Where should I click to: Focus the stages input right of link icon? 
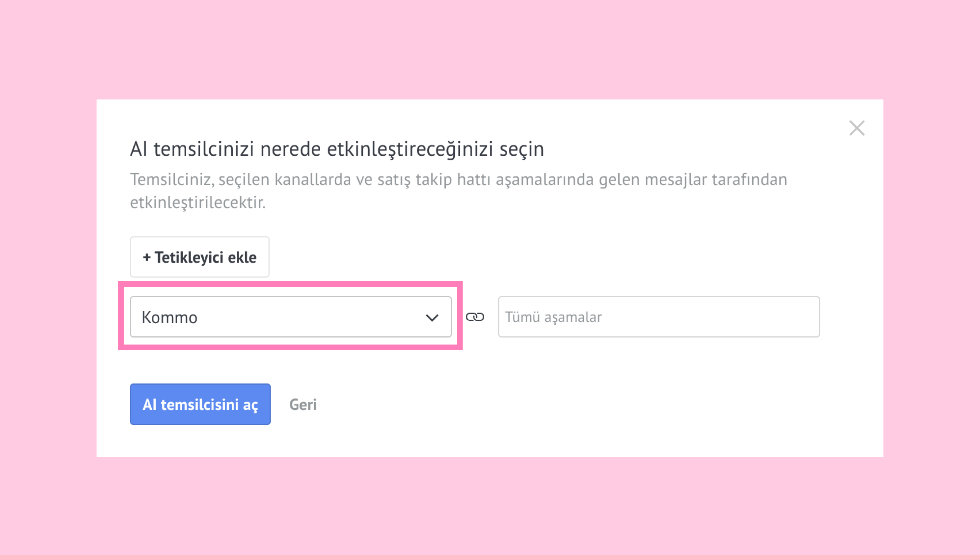pos(658,317)
